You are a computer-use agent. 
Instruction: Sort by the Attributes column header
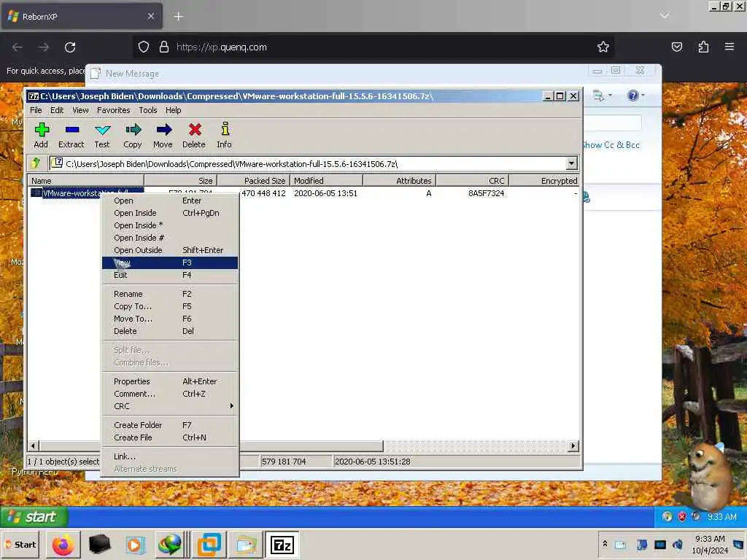[x=399, y=181]
